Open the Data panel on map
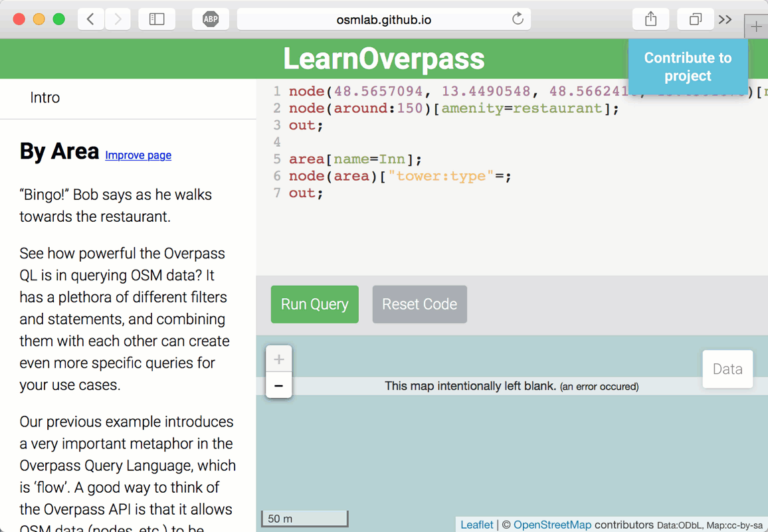 click(727, 369)
